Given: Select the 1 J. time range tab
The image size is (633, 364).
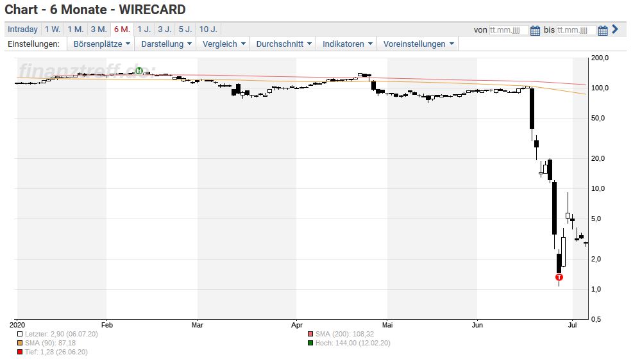Looking at the screenshot, I should 144,29.
